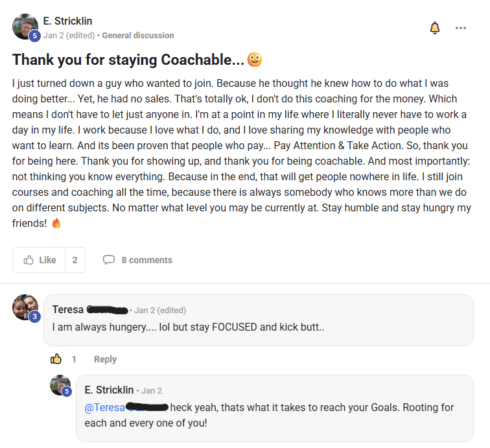
Task: Click the like count number 2
Action: click(75, 260)
